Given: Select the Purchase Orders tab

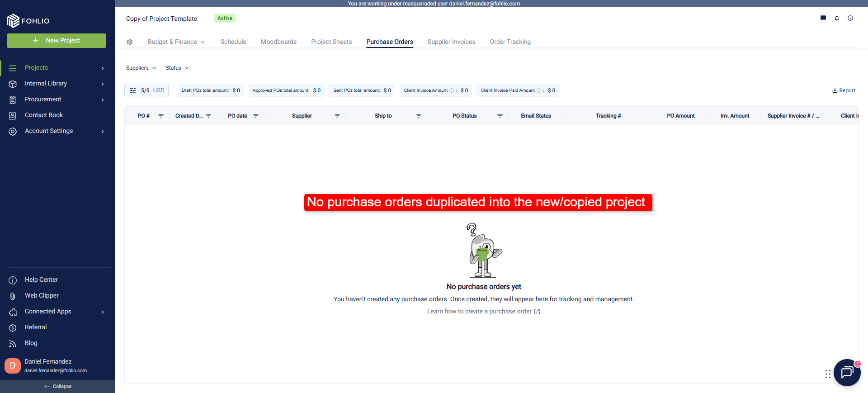Looking at the screenshot, I should 390,42.
